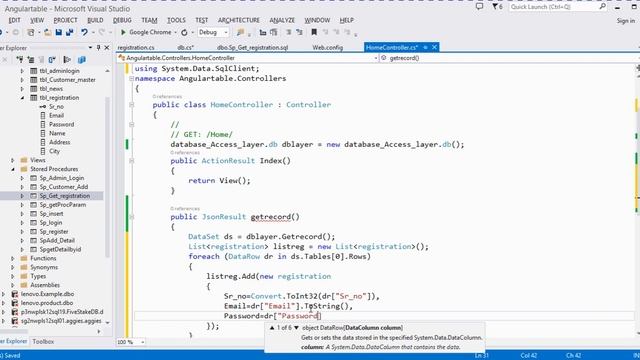Select the Sp_login stored procedure

51,223
